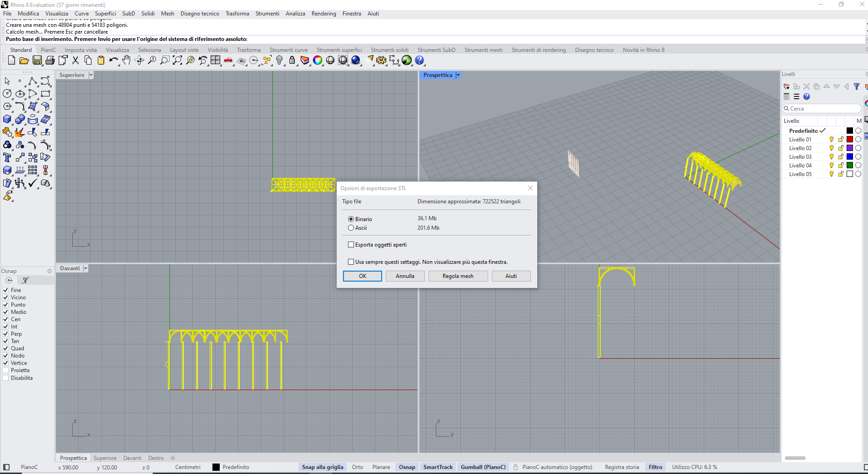This screenshot has width=868, height=474.
Task: Open the Prospettica viewport dropdown arrow
Action: point(458,75)
